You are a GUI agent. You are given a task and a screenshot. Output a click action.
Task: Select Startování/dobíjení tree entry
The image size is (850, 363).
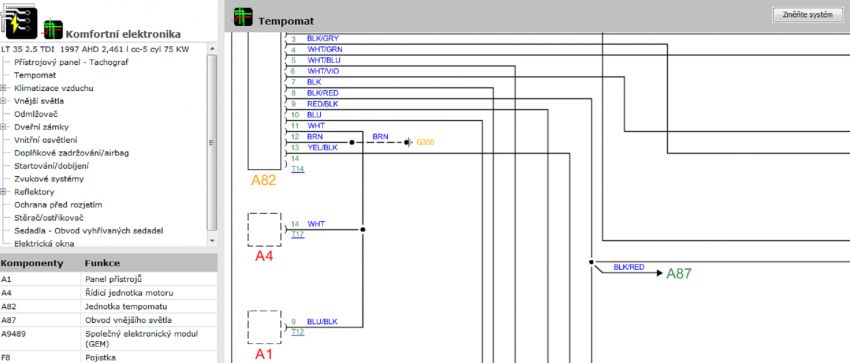click(x=51, y=166)
